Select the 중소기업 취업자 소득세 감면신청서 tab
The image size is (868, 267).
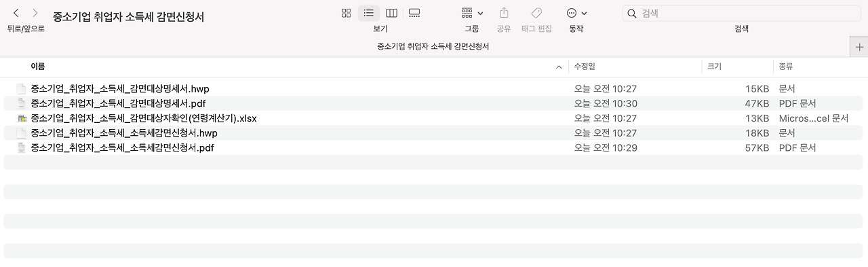tap(433, 46)
